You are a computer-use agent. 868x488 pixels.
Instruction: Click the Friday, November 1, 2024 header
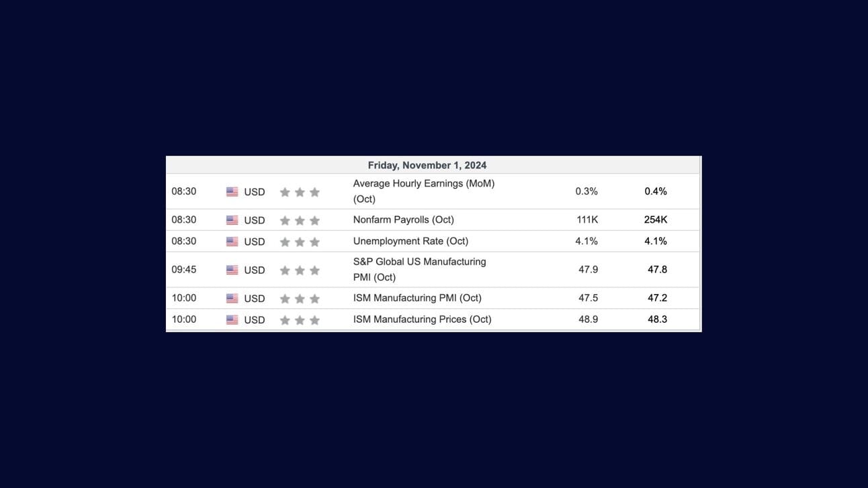pos(427,165)
